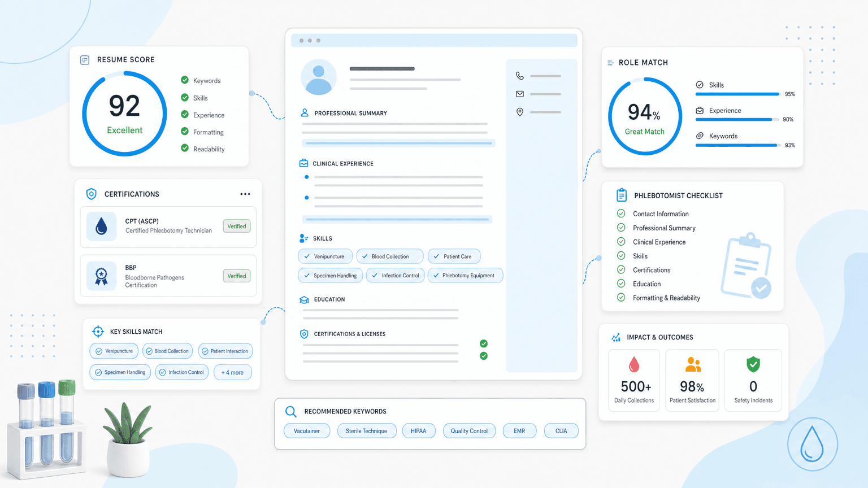The height and width of the screenshot is (488, 868).
Task: Click the large clipboard checkmark illustration
Action: pos(747,266)
